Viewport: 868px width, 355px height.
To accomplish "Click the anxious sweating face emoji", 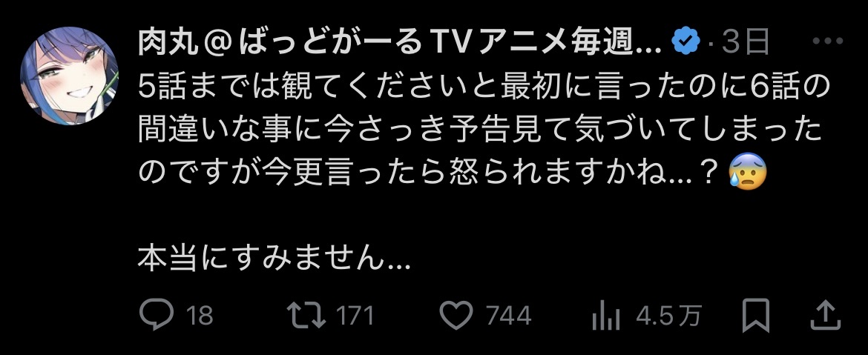I will [x=747, y=171].
